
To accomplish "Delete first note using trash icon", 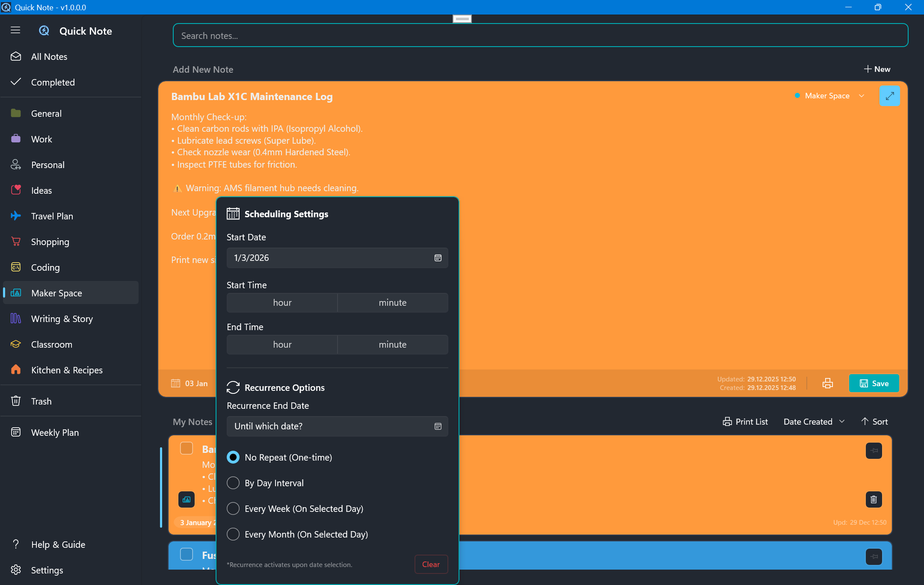I will (874, 499).
